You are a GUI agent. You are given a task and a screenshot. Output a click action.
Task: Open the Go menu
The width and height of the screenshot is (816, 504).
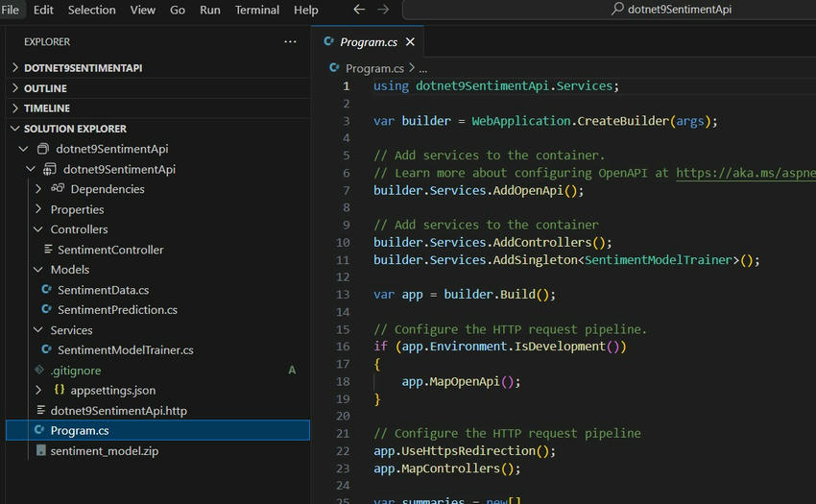pos(178,10)
